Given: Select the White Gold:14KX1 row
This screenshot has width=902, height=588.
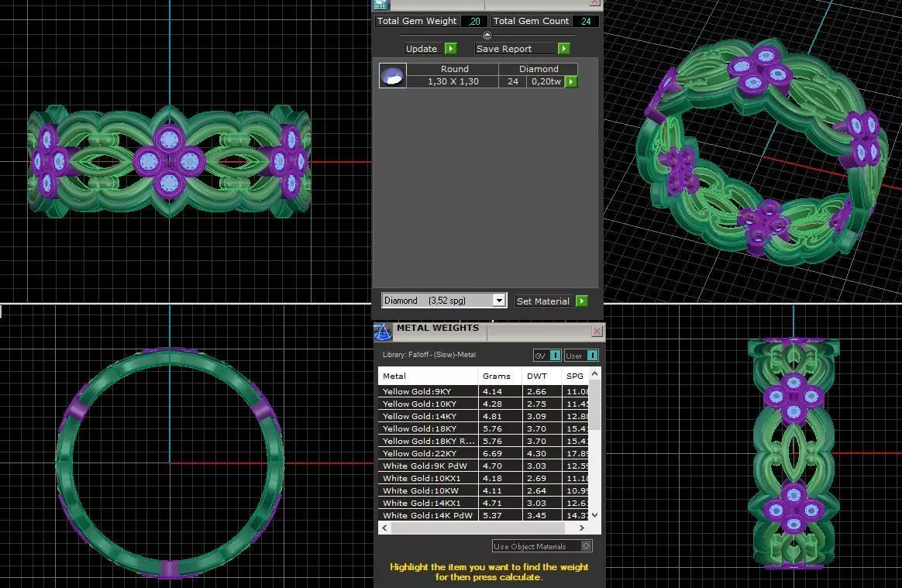Looking at the screenshot, I should pos(484,503).
